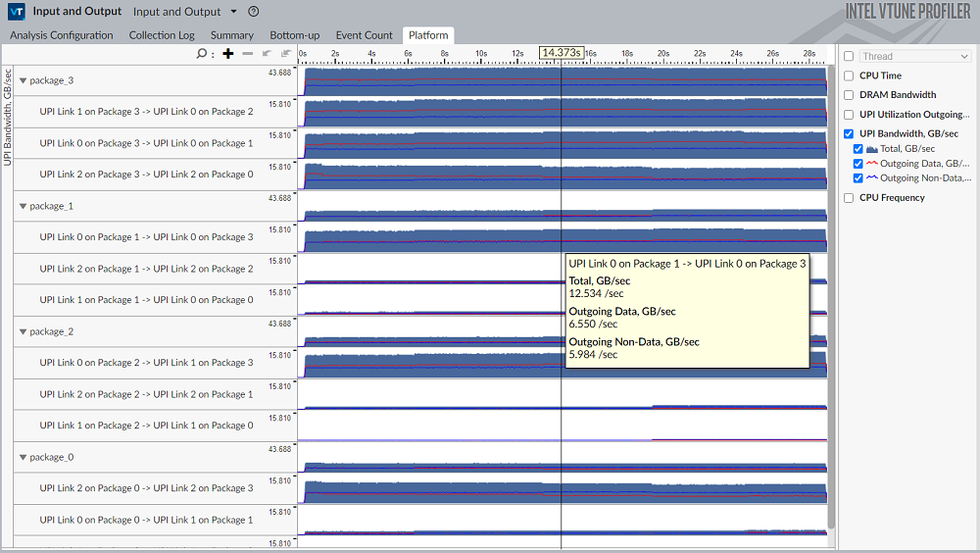Uncheck UPI Bandwidth, GB/sec checkbox

[x=849, y=134]
